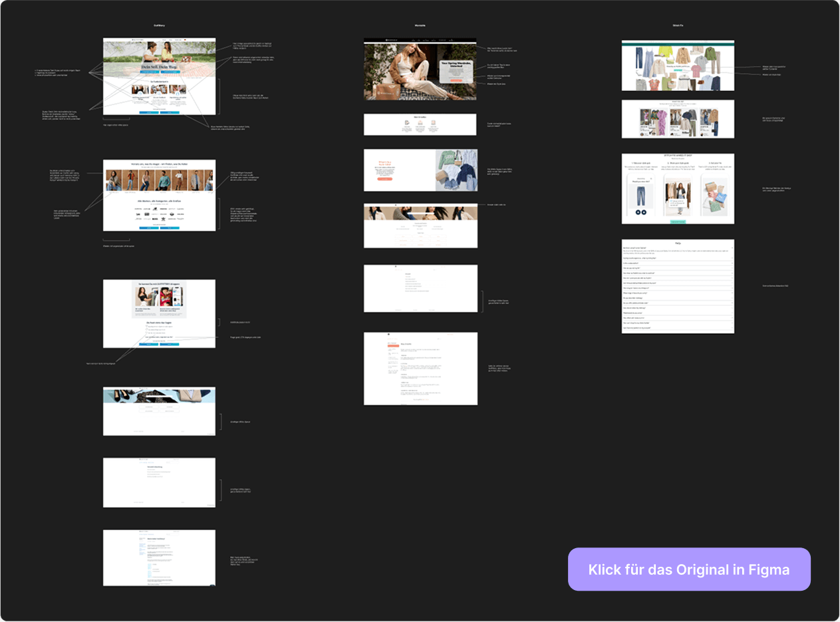
Task: Select the "Outfittery" column heading
Action: 159,26
